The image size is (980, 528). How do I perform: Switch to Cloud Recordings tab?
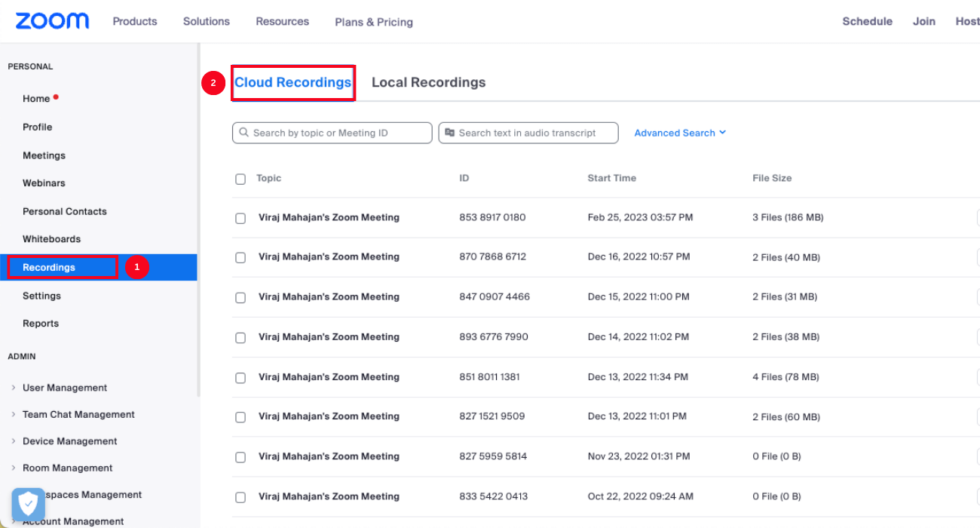(293, 82)
